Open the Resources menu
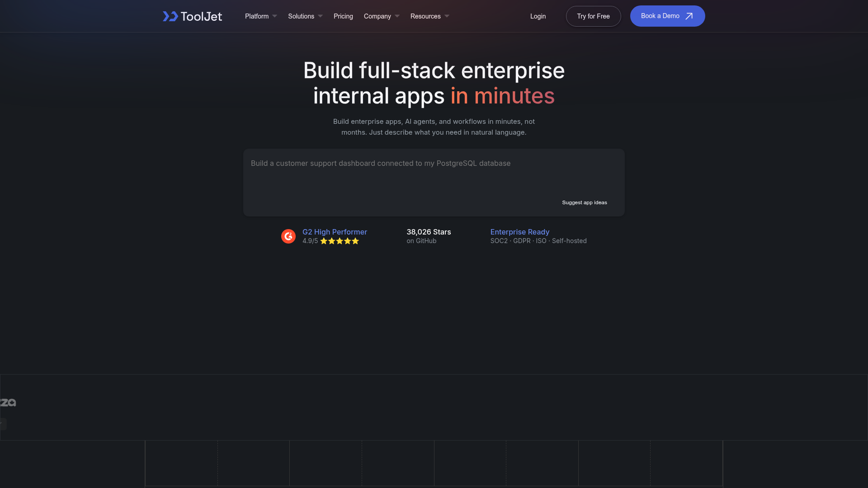Image resolution: width=868 pixels, height=488 pixels. (x=425, y=16)
